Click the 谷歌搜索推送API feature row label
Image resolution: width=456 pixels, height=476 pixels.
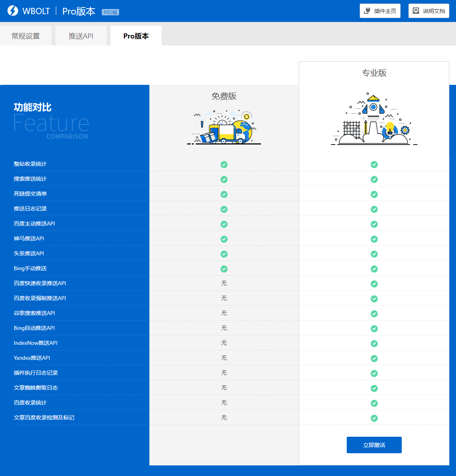tap(34, 313)
